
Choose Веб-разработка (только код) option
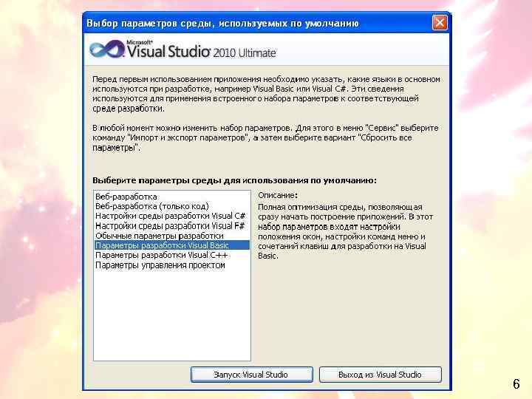pos(152,206)
